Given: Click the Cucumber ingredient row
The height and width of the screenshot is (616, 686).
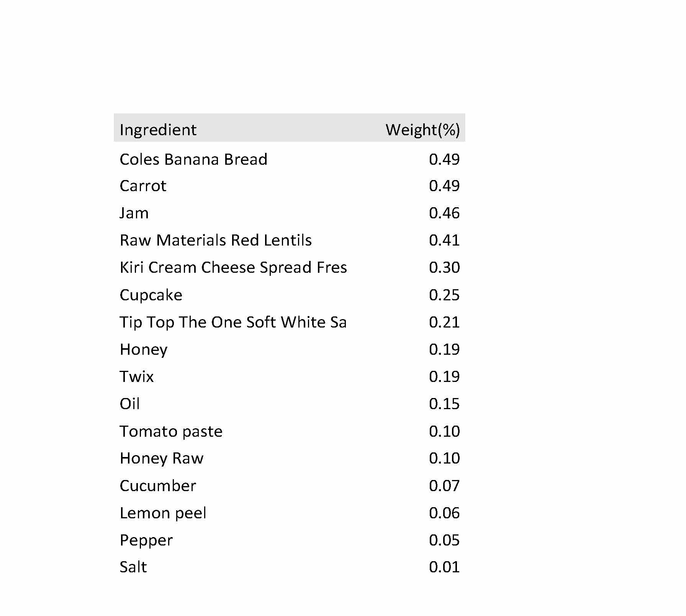Looking at the screenshot, I should coord(158,486).
